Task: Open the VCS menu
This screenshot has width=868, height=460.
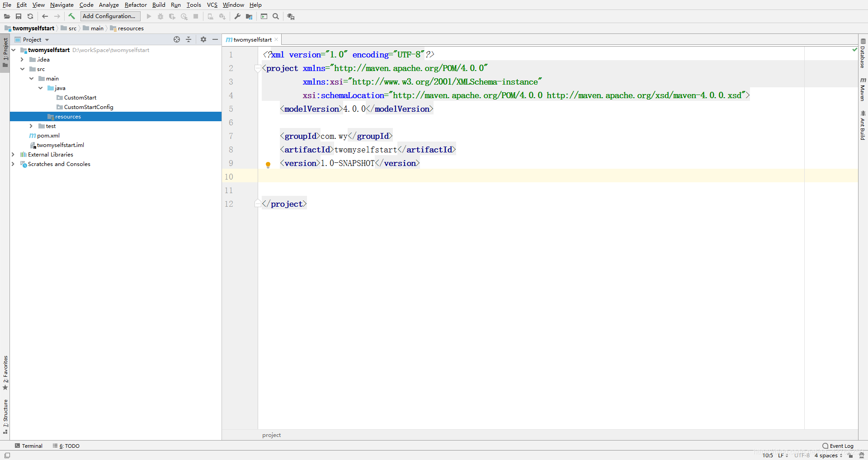Action: coord(212,5)
